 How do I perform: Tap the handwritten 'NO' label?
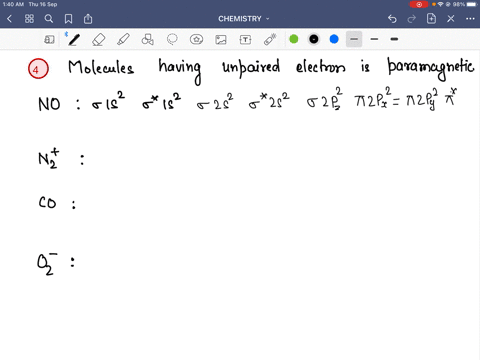(x=49, y=104)
